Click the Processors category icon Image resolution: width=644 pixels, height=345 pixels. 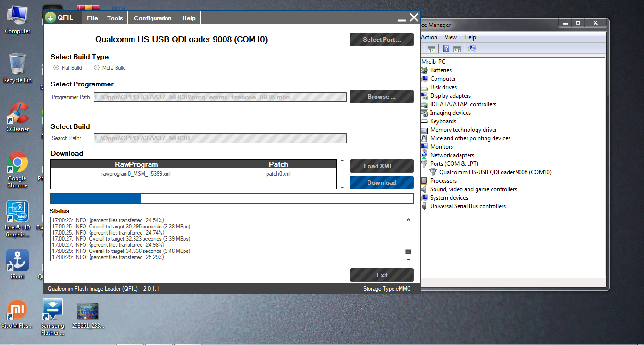coord(425,181)
